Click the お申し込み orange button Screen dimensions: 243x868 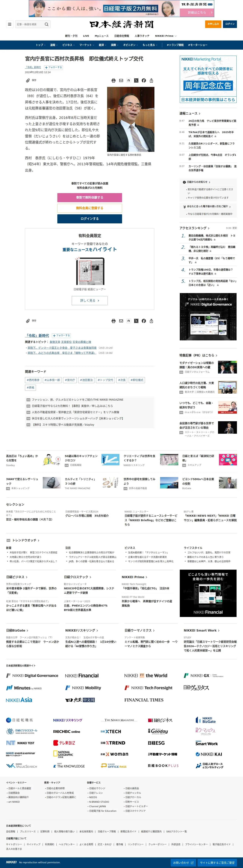[213, 24]
